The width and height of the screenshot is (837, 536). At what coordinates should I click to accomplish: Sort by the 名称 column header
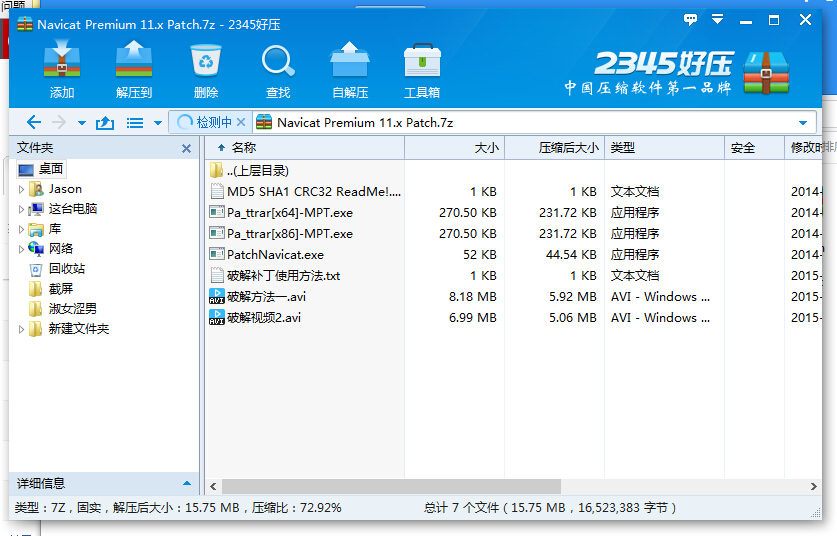point(304,148)
